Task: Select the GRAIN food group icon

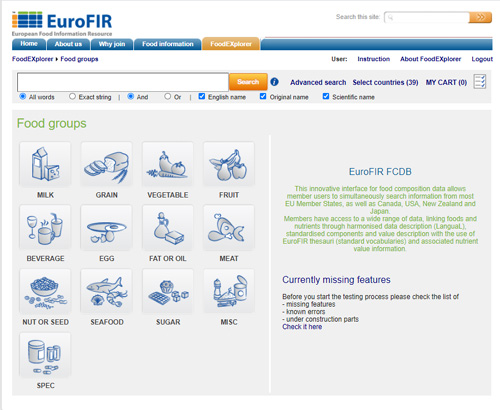Action: (x=106, y=165)
